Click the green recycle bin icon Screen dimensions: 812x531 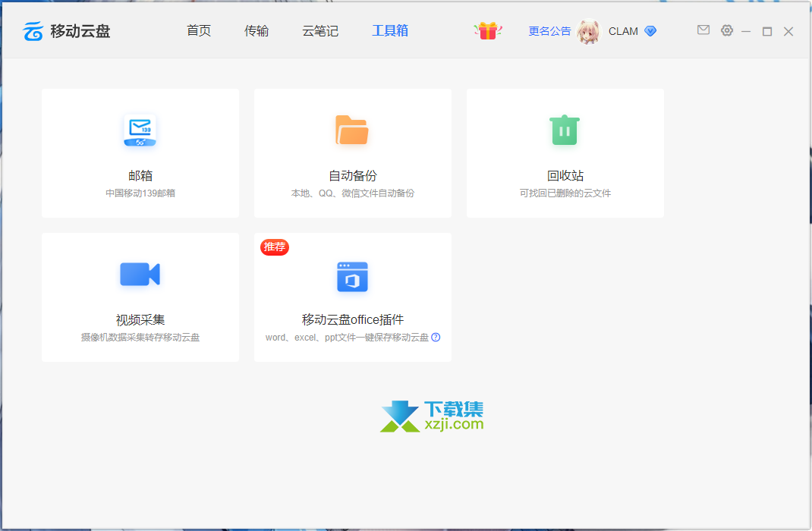click(x=565, y=130)
